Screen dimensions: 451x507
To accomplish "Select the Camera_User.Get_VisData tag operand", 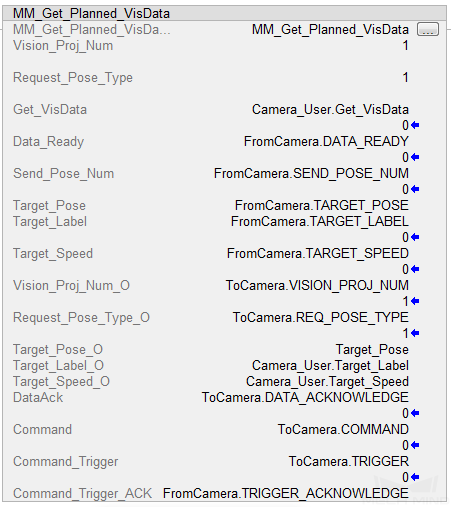I will coord(330,110).
